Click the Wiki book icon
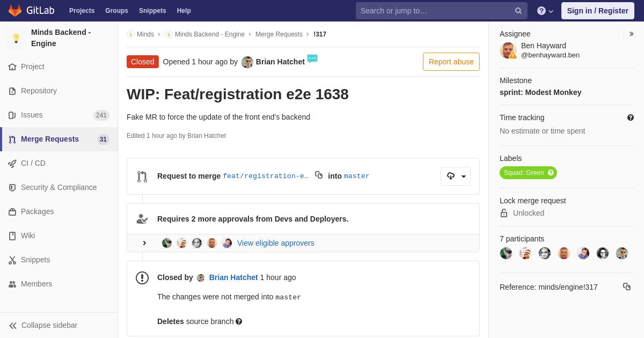The image size is (644, 338). pos(12,236)
